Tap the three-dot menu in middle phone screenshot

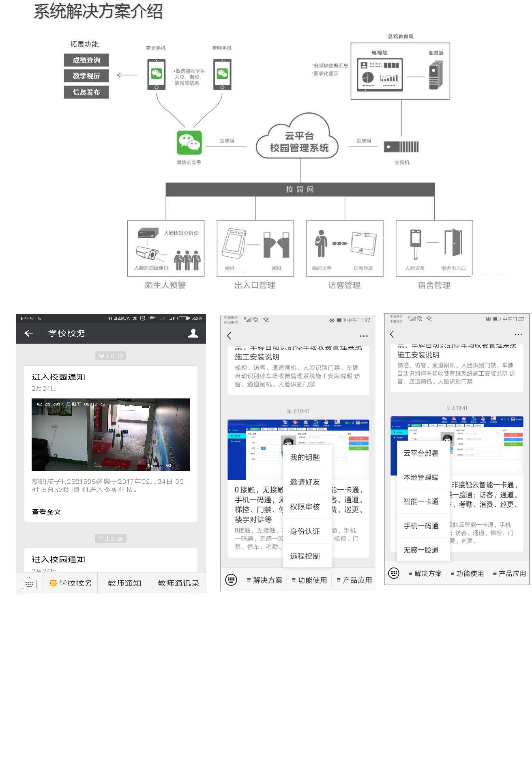point(364,336)
